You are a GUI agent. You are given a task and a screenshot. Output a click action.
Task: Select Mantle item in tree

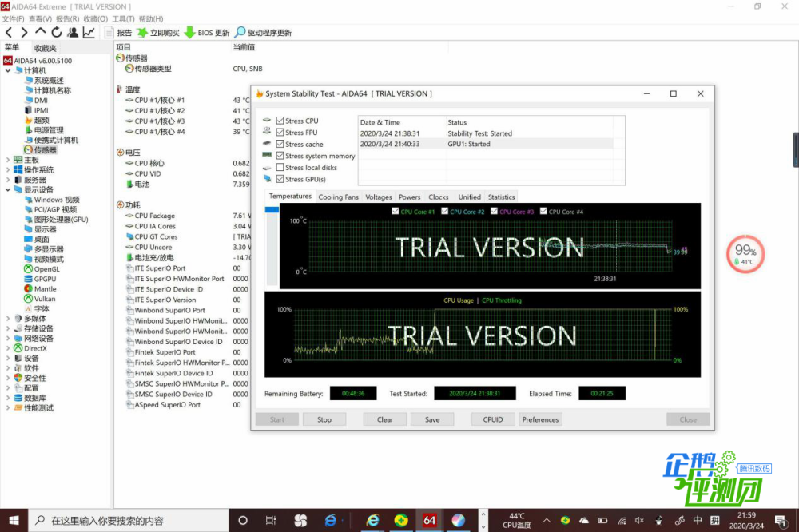point(40,289)
